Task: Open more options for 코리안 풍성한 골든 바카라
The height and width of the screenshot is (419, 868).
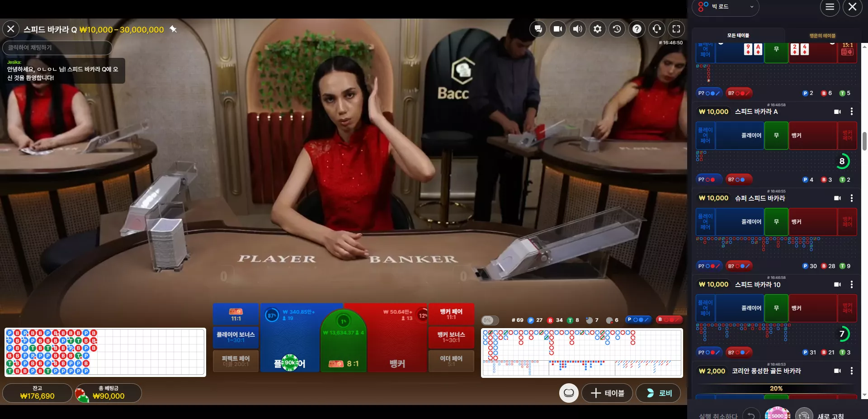Action: tap(852, 371)
